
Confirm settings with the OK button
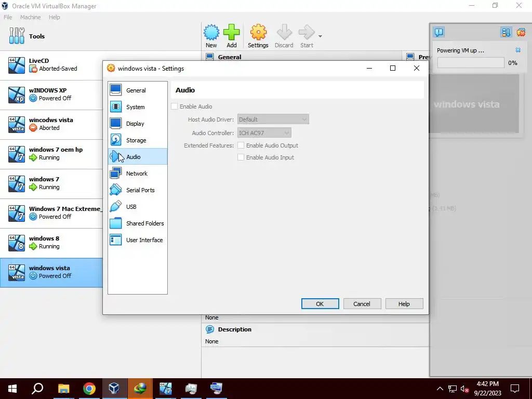[x=320, y=304]
